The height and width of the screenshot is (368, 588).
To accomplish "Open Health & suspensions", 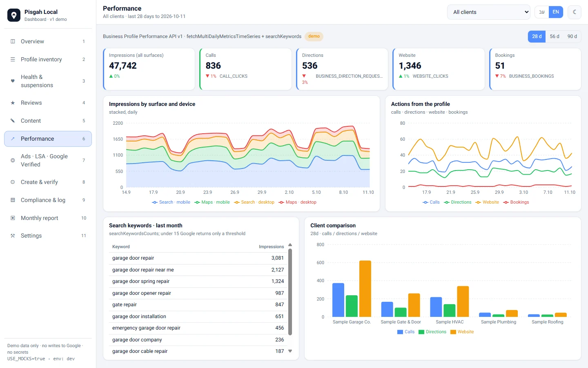I will 48,81.
